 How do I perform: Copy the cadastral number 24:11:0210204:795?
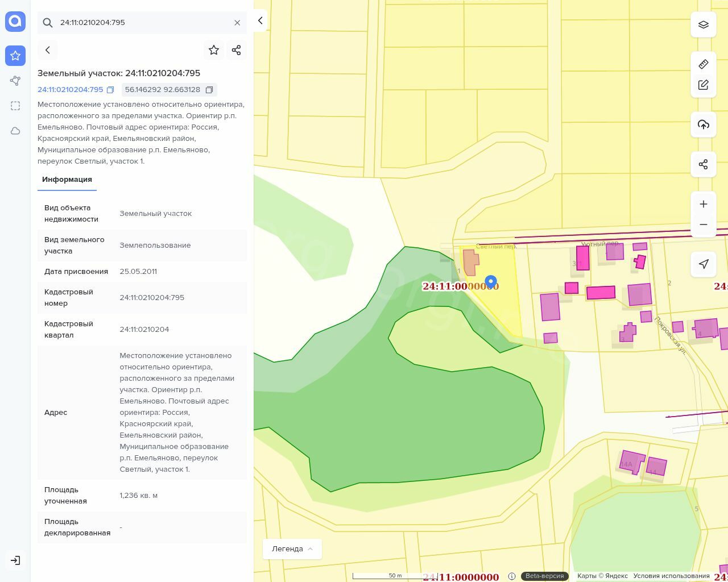(x=110, y=90)
